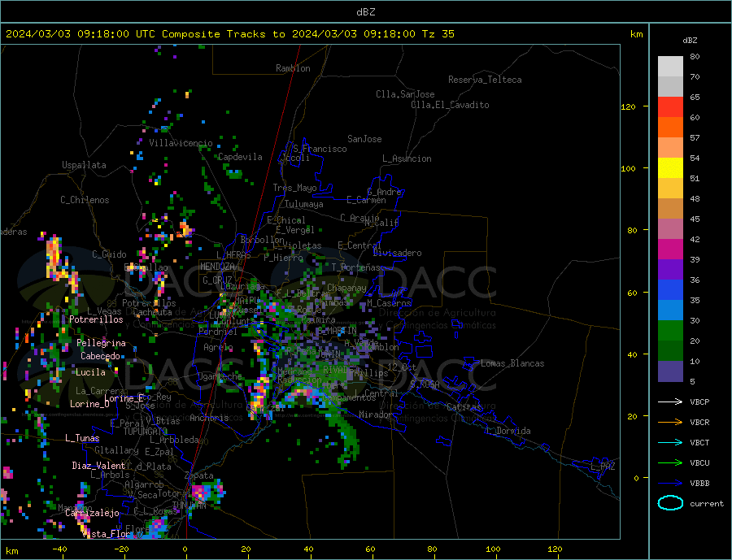Viewport: 732px width, 560px height.
Task: Click the 'C_Chilenos' place label
Action: [85, 200]
